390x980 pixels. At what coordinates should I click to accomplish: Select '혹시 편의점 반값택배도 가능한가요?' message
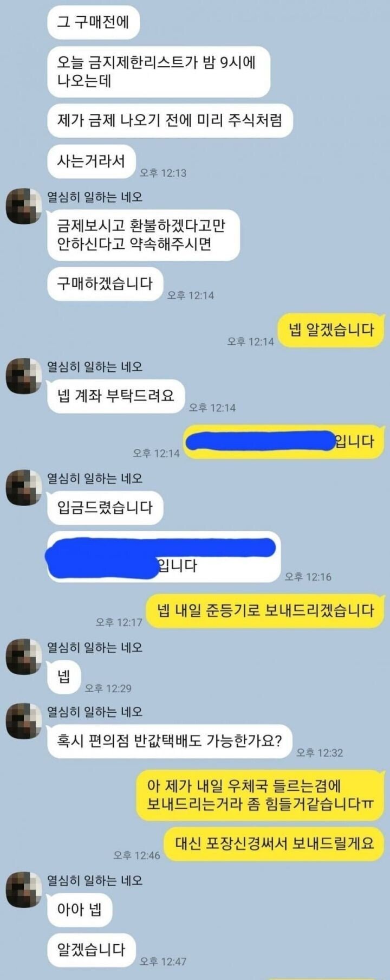[x=170, y=741]
